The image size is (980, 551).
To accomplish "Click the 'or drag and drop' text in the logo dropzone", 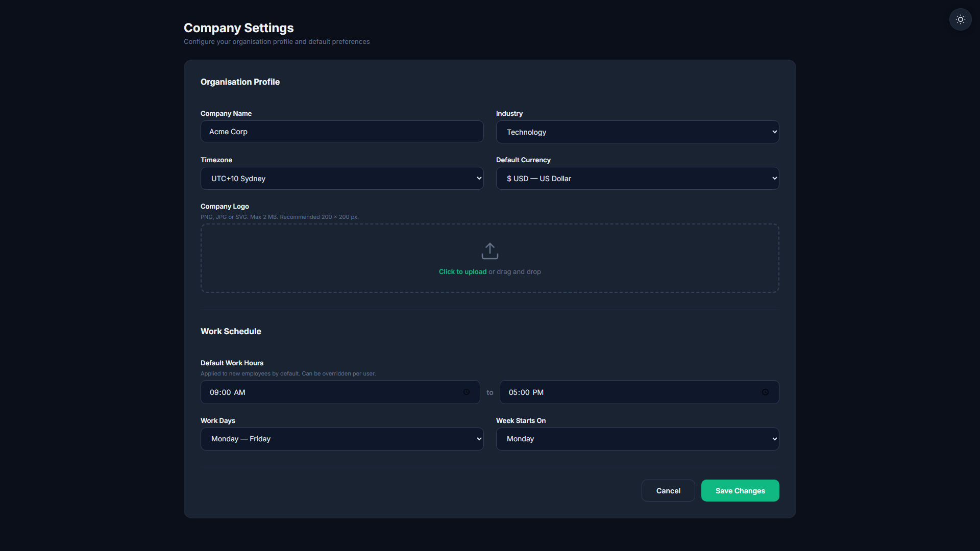I will (x=514, y=272).
